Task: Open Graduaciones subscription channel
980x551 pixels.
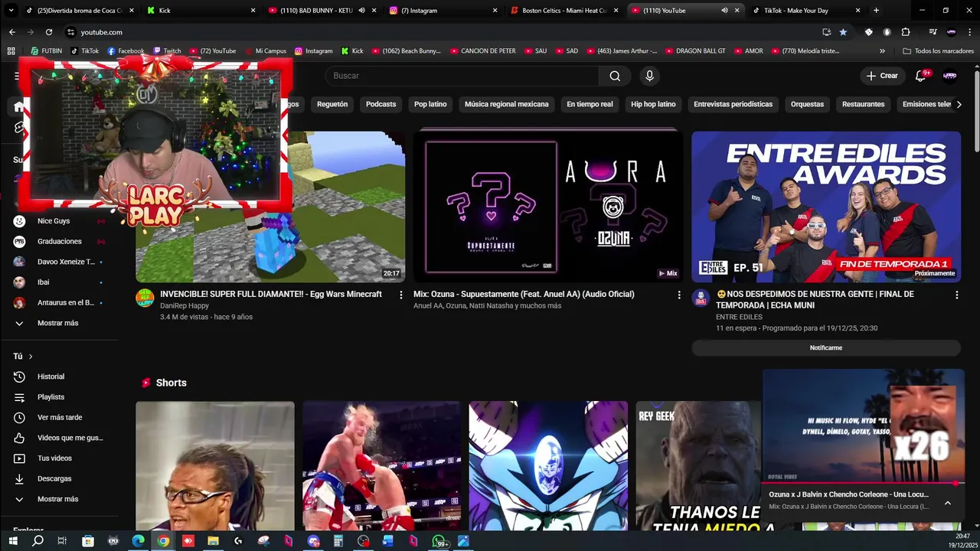Action: click(60, 241)
